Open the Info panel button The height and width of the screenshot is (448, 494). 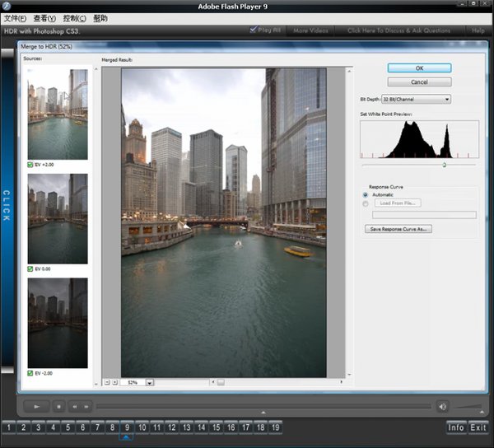(x=456, y=427)
